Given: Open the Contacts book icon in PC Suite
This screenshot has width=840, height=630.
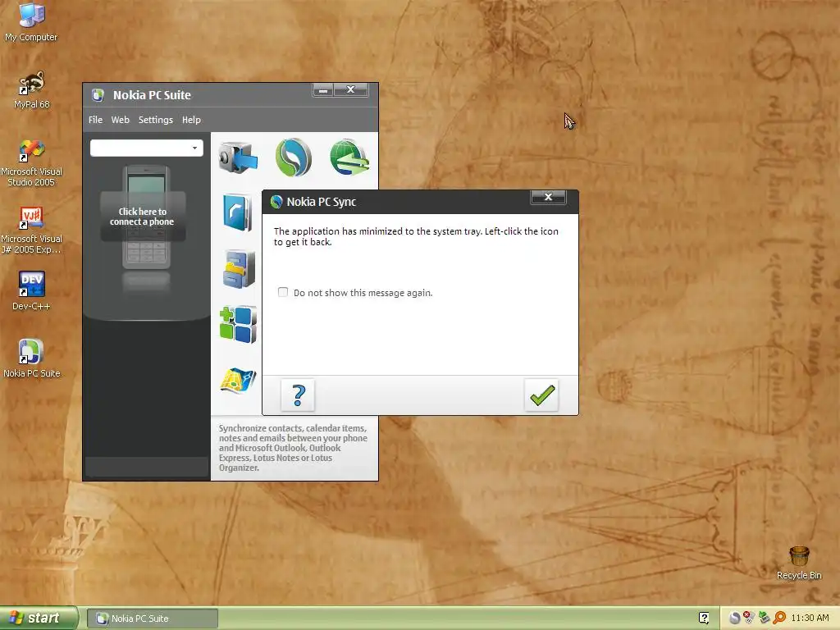Looking at the screenshot, I should (x=238, y=212).
